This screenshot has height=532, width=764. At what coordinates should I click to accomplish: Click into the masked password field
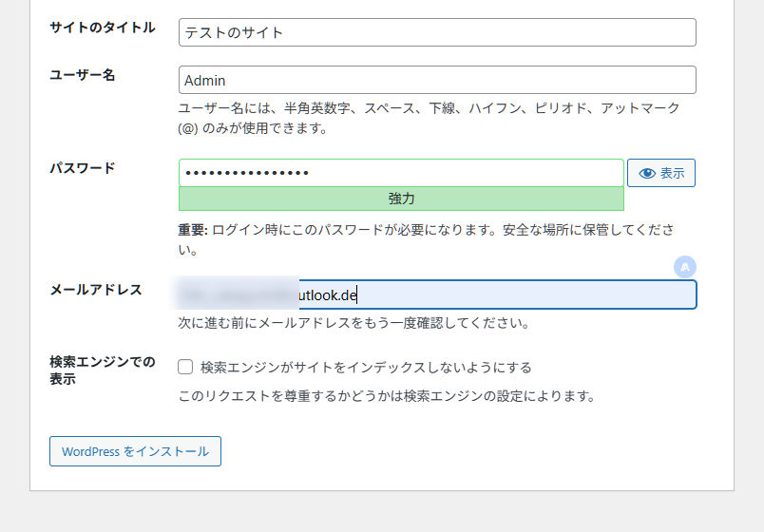click(x=401, y=173)
